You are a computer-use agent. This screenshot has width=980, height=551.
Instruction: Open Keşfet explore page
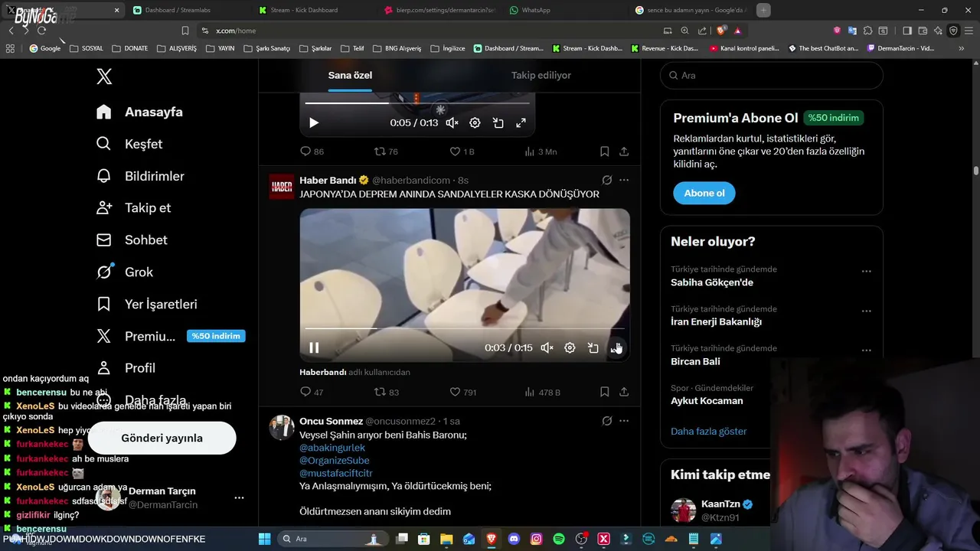point(129,144)
